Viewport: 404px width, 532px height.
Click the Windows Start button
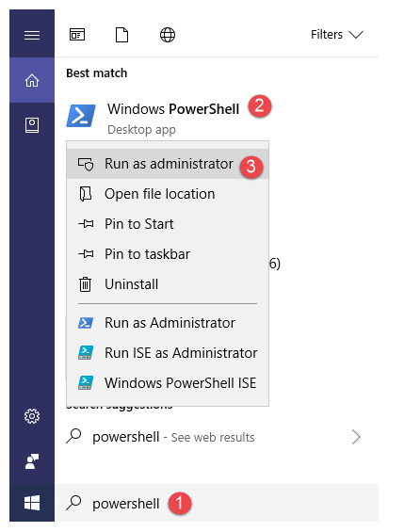coord(32,503)
